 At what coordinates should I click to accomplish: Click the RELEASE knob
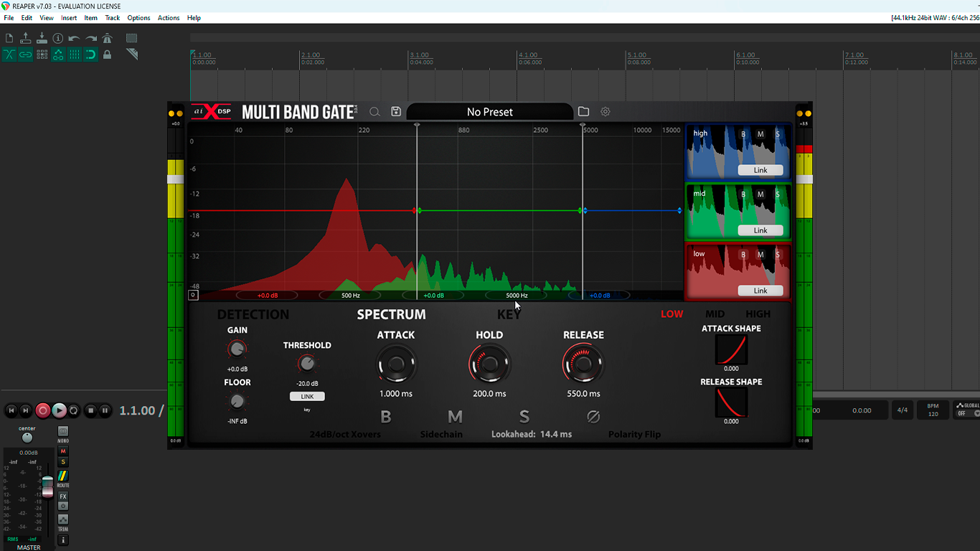click(583, 364)
